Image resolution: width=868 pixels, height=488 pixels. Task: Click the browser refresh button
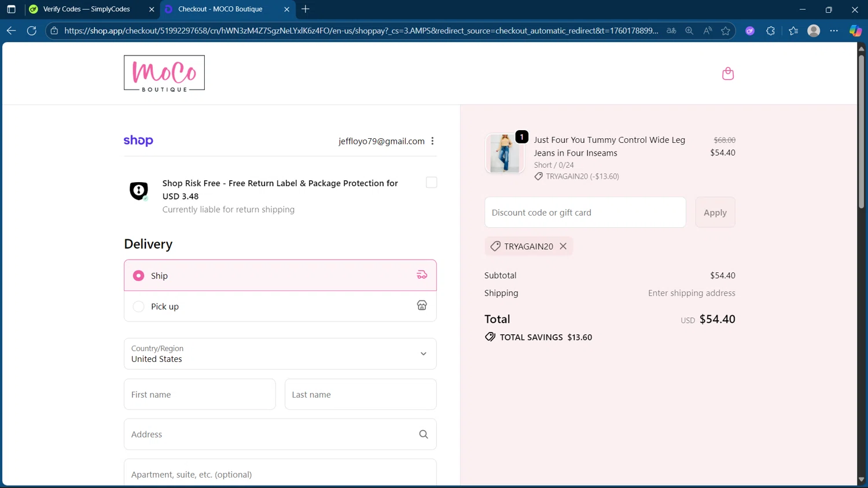[x=32, y=31]
